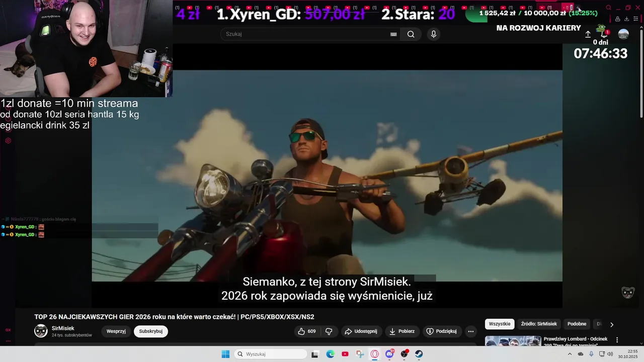Select the Wszystkie filter chip

500,324
